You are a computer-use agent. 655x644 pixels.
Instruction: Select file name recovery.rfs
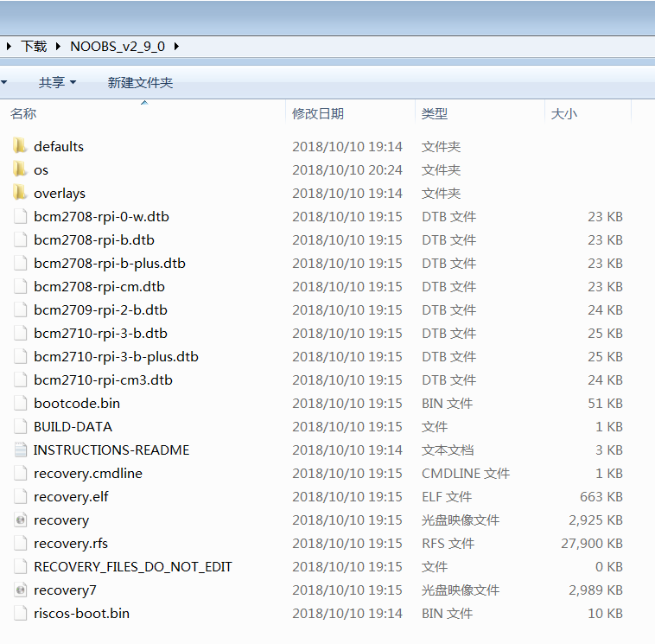[71, 543]
